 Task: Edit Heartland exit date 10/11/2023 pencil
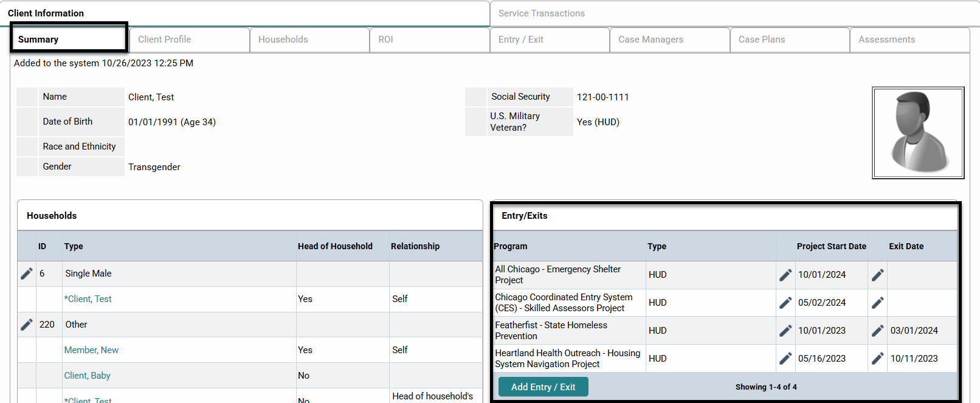tap(877, 359)
